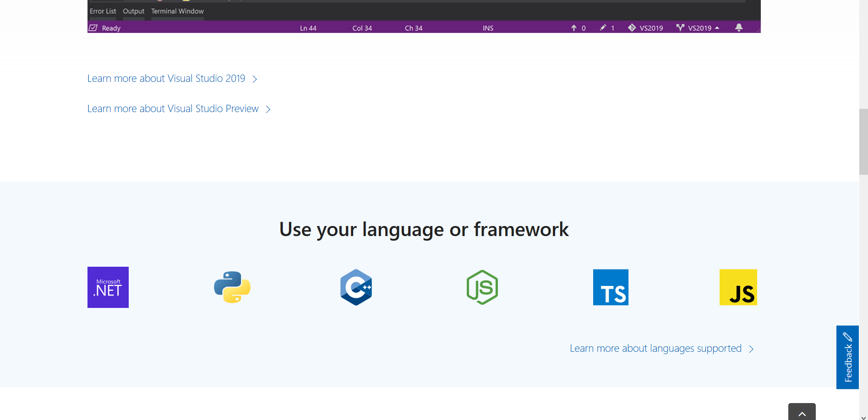Select the C++ language icon
The image size is (868, 420).
(356, 287)
